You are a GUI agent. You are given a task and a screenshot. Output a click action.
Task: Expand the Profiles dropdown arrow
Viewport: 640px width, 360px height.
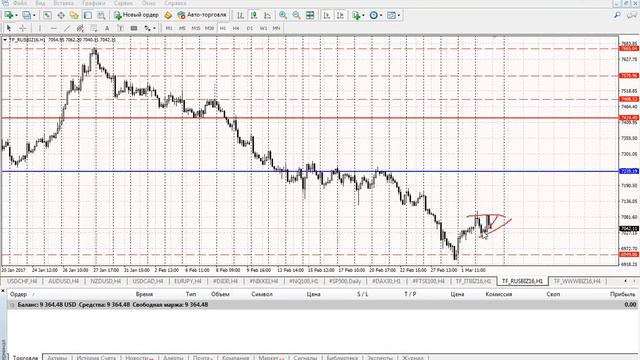(34, 16)
